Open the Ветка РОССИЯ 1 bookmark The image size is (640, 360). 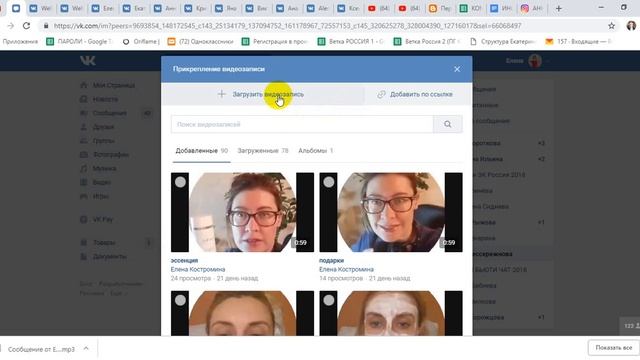coord(351,41)
